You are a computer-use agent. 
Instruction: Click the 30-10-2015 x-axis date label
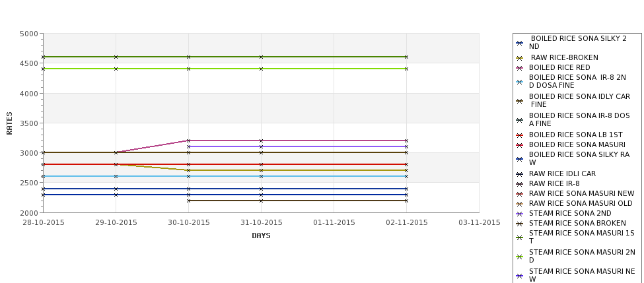pos(188,223)
